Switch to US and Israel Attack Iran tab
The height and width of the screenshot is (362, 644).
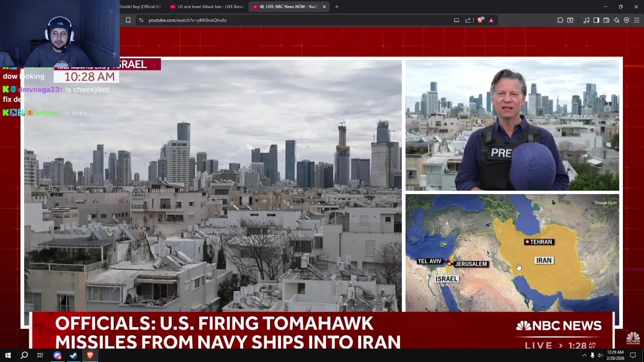pos(206,7)
